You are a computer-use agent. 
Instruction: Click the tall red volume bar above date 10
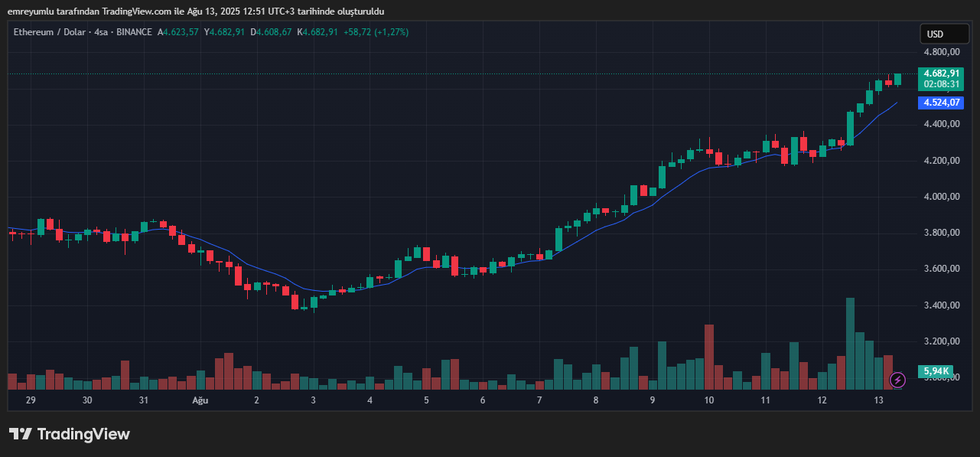709,356
